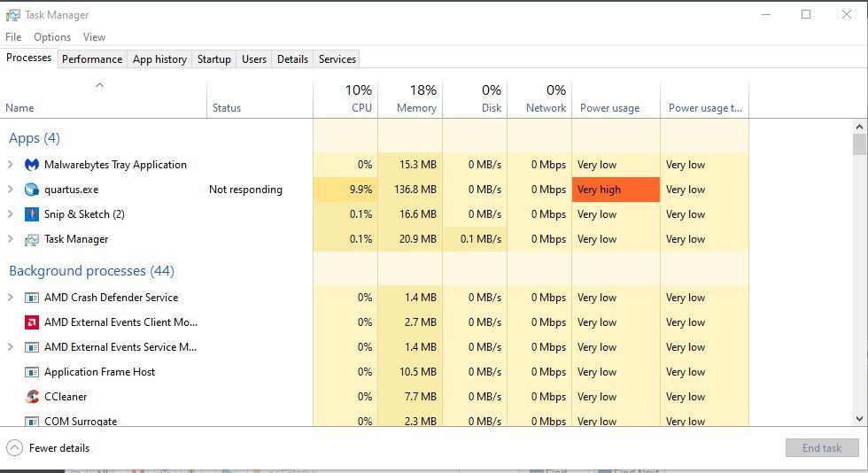
Task: Click the Very high power usage cell
Action: [x=616, y=190]
